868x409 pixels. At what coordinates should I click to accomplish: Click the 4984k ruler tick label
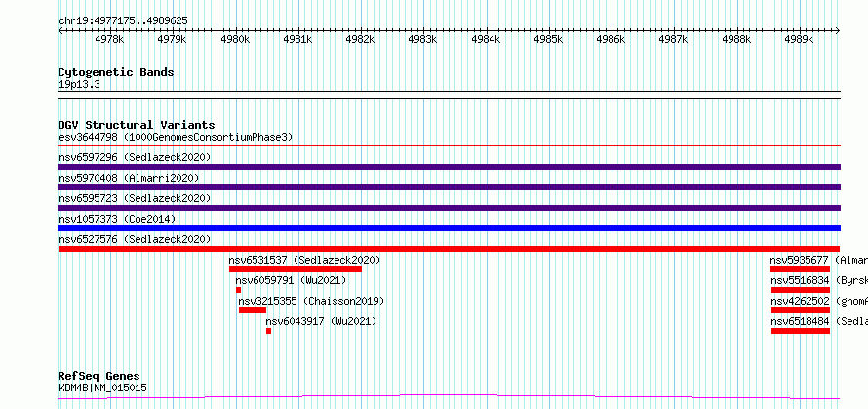click(x=486, y=39)
